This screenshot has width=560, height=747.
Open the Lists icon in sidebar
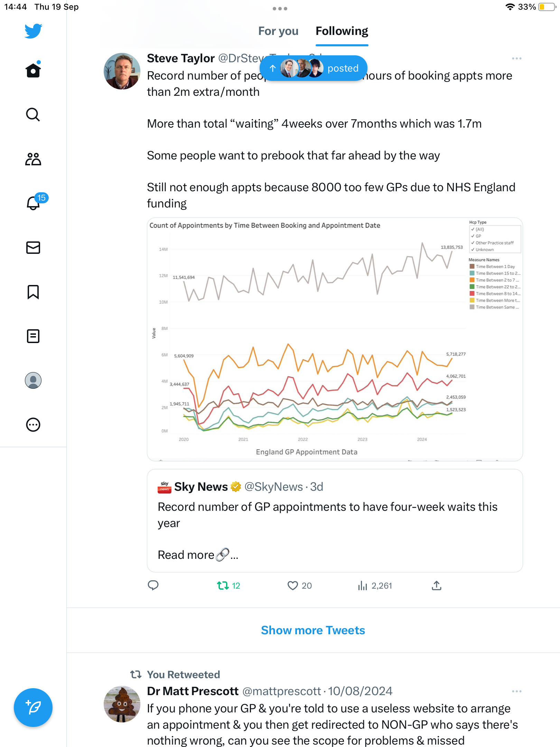click(33, 336)
